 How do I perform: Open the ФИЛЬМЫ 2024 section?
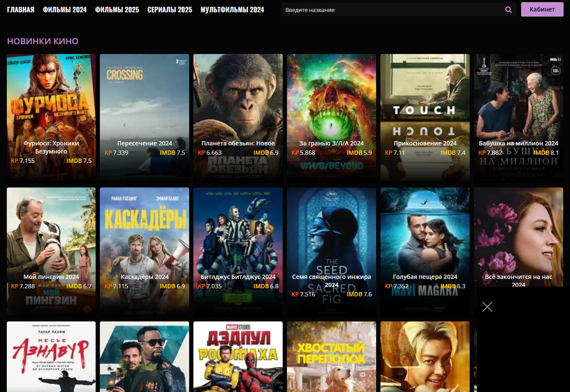coord(65,10)
